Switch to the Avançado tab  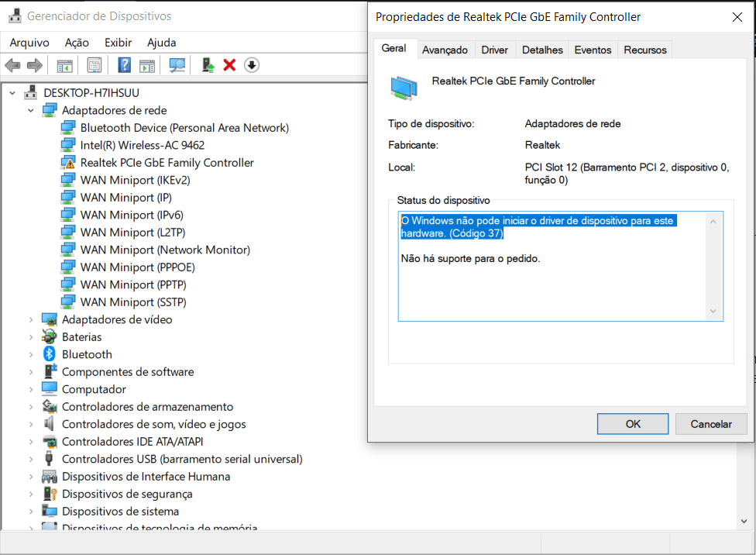445,50
